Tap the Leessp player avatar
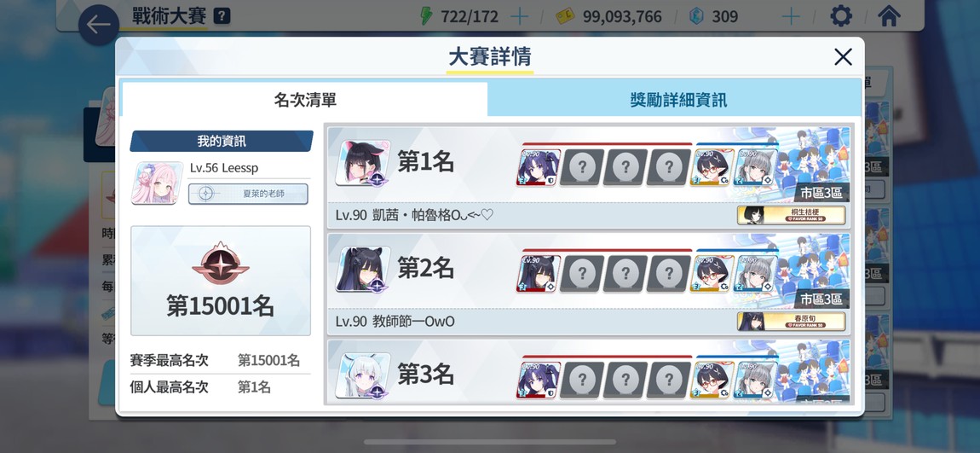980x453 pixels. [x=157, y=183]
